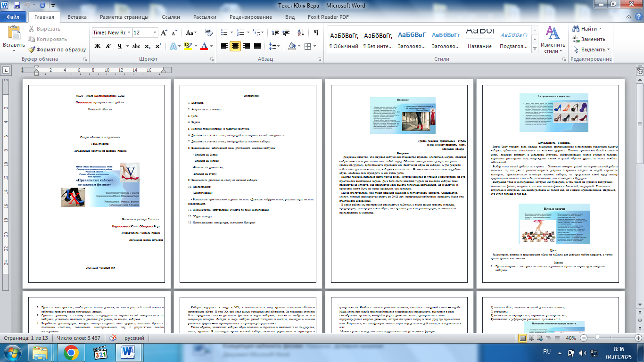Viewport: 644px width, 362px height.
Task: Switch to Draft view in status bar
Action: click(x=558, y=338)
